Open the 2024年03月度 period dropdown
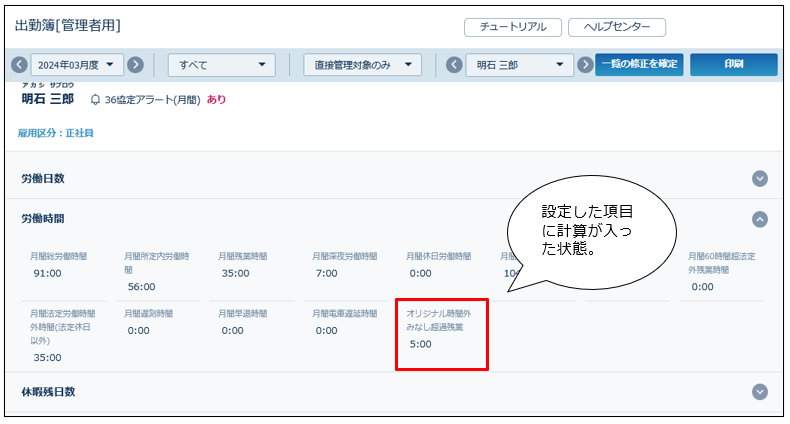Screen dimensions: 790x424 (77, 65)
